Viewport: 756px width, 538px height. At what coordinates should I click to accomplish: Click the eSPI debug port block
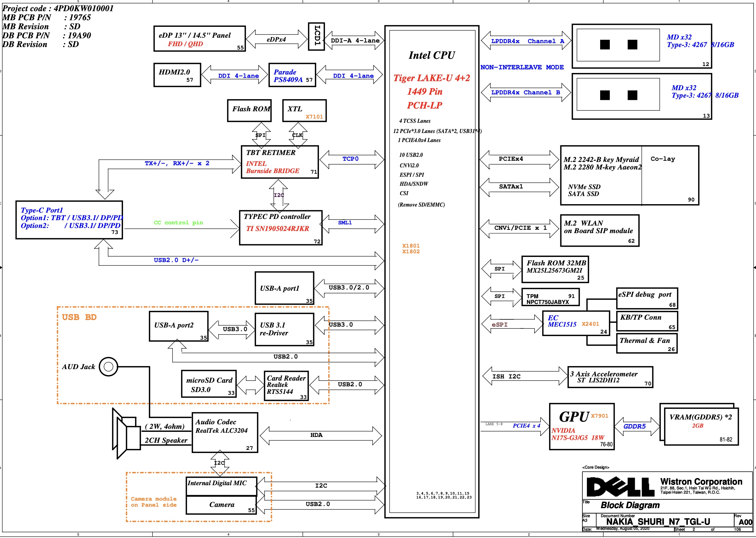click(x=647, y=299)
